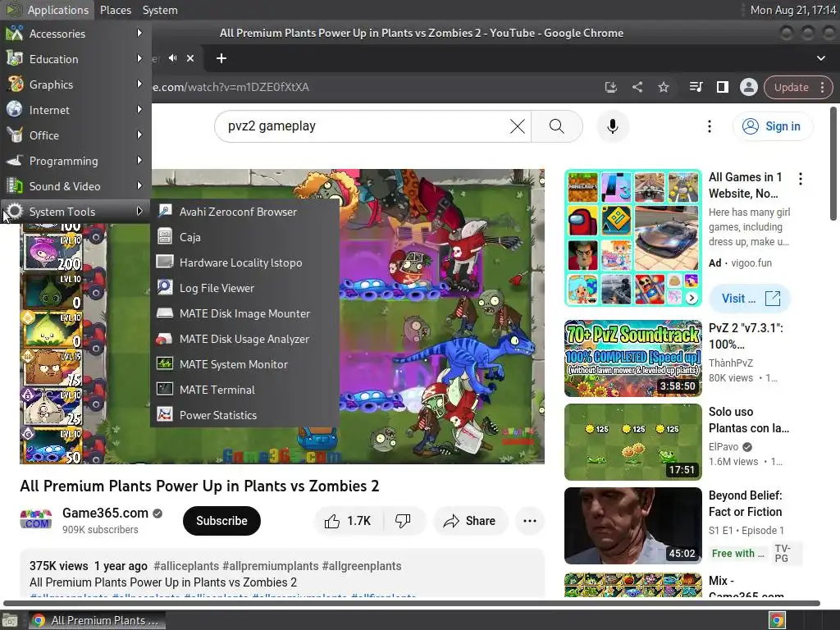
Task: Launch Caja file manager
Action: click(x=244, y=237)
